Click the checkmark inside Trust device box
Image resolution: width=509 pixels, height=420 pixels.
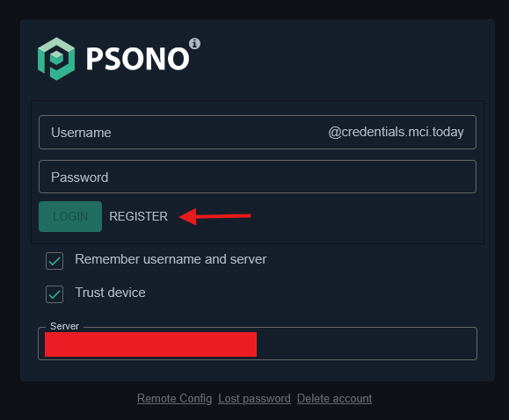[55, 294]
